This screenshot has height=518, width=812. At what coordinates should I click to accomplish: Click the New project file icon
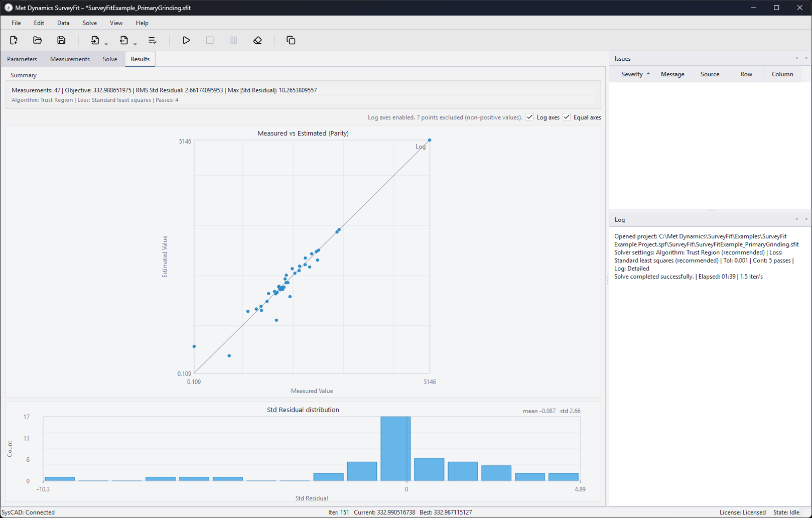(x=14, y=40)
